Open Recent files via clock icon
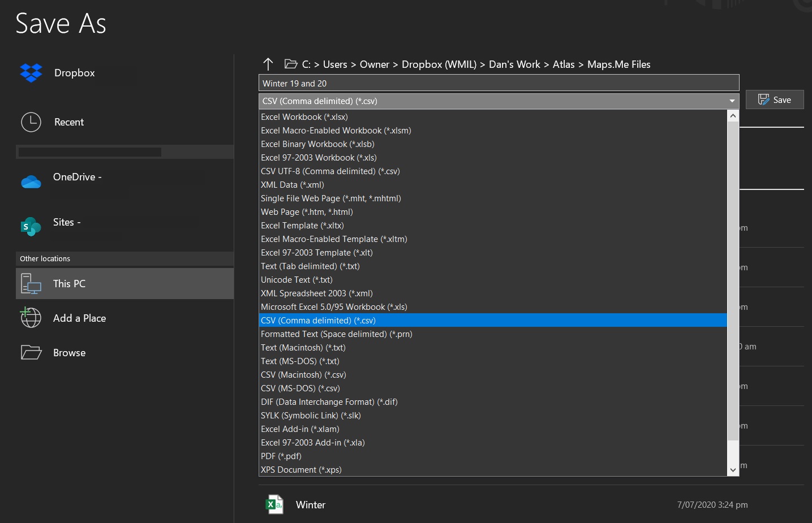 click(x=31, y=122)
